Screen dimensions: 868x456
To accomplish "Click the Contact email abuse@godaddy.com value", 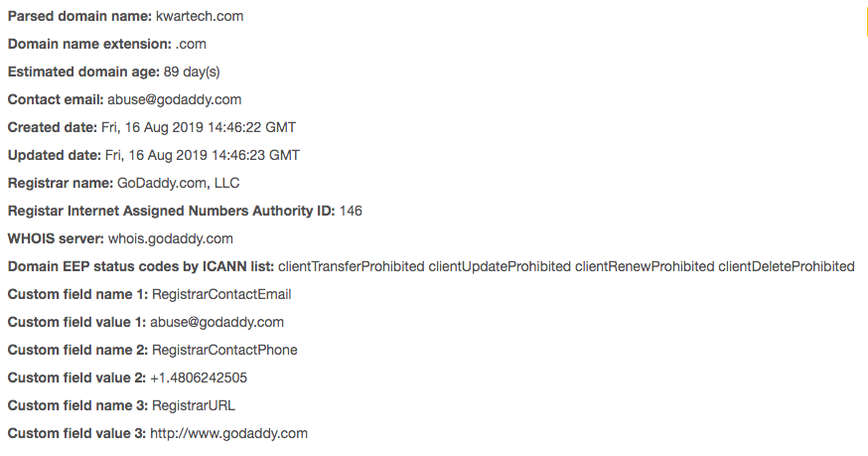I will [175, 99].
